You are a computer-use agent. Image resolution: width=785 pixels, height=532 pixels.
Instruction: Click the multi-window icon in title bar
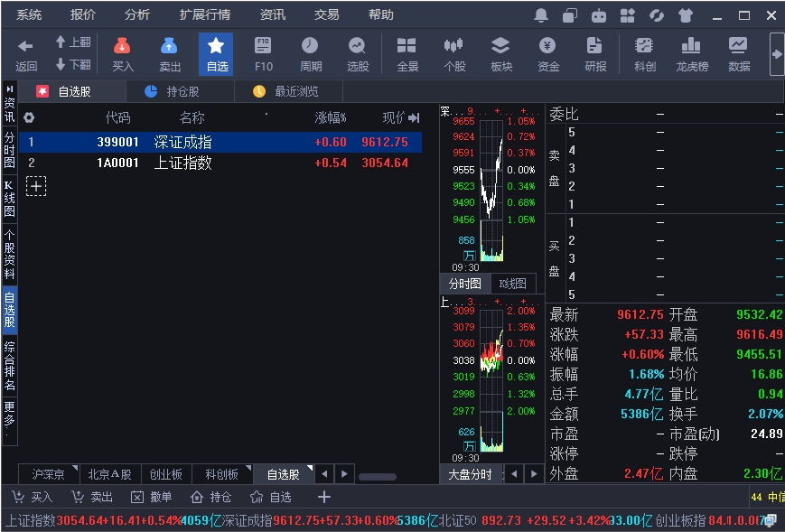570,15
